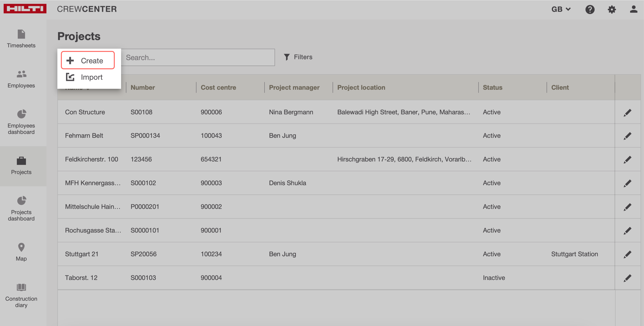Select Create from the dropdown menu
This screenshot has height=326, width=644.
(x=88, y=60)
